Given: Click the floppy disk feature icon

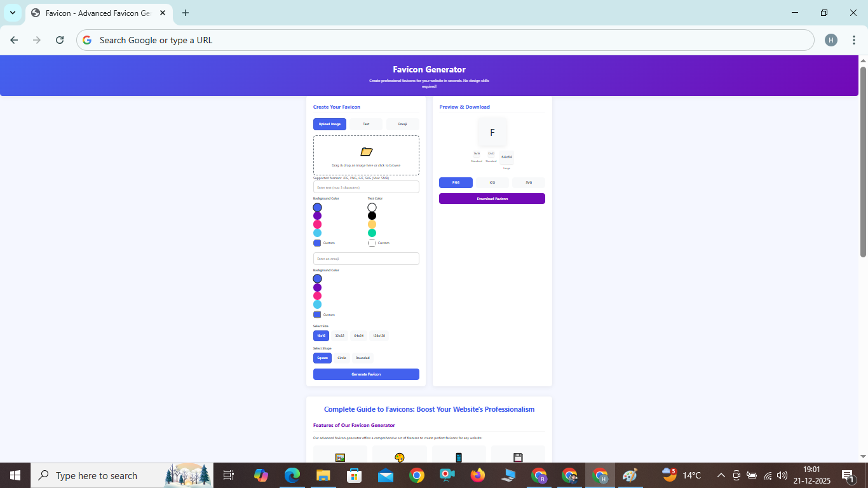Looking at the screenshot, I should [518, 457].
